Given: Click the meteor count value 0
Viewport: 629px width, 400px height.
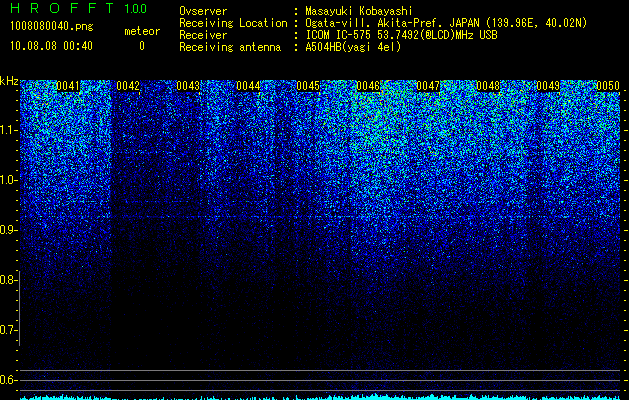Looking at the screenshot, I should click(142, 46).
